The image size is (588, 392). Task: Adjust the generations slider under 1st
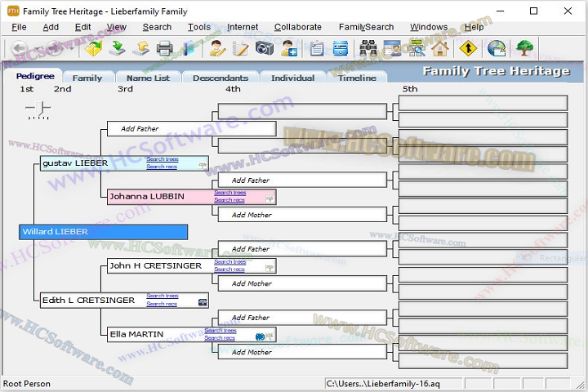38,110
